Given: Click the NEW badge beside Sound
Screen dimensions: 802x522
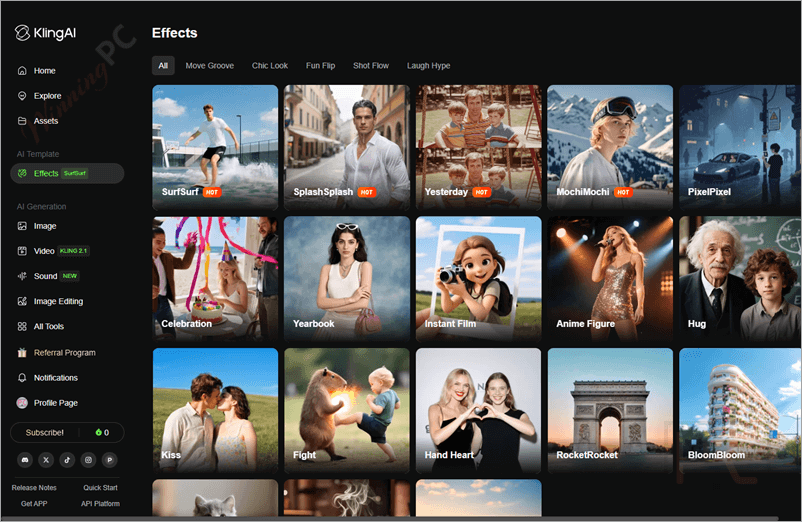Looking at the screenshot, I should (70, 276).
